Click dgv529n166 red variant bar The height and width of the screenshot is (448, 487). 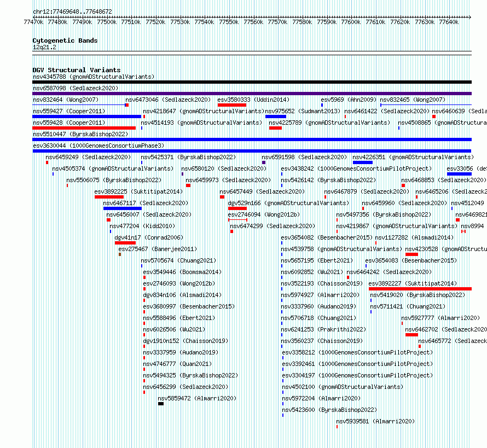point(237,208)
